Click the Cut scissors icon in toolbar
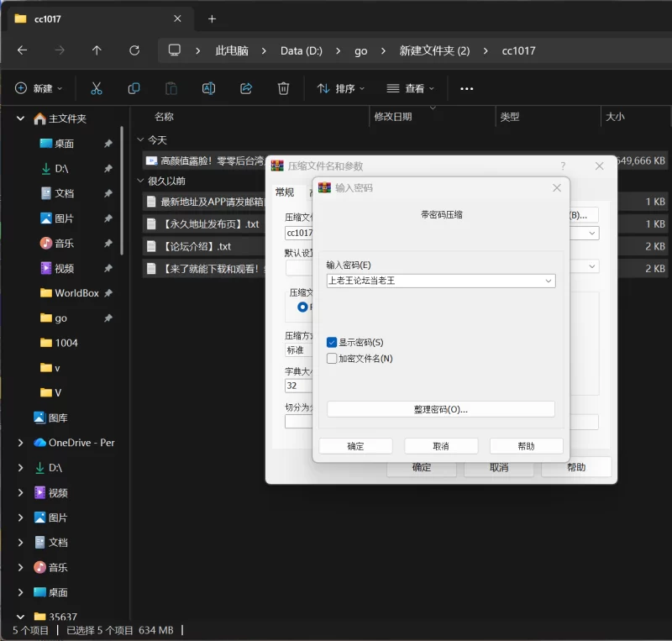The image size is (672, 641). coord(97,88)
